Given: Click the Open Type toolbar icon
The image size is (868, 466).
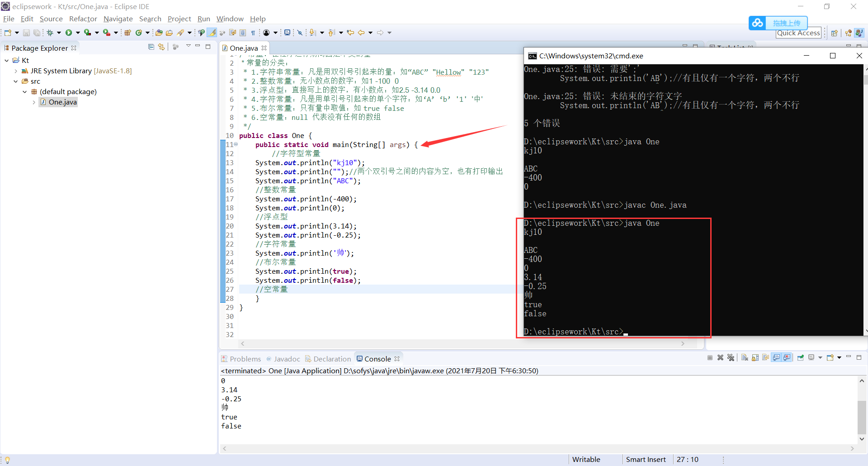Looking at the screenshot, I should click(159, 33).
